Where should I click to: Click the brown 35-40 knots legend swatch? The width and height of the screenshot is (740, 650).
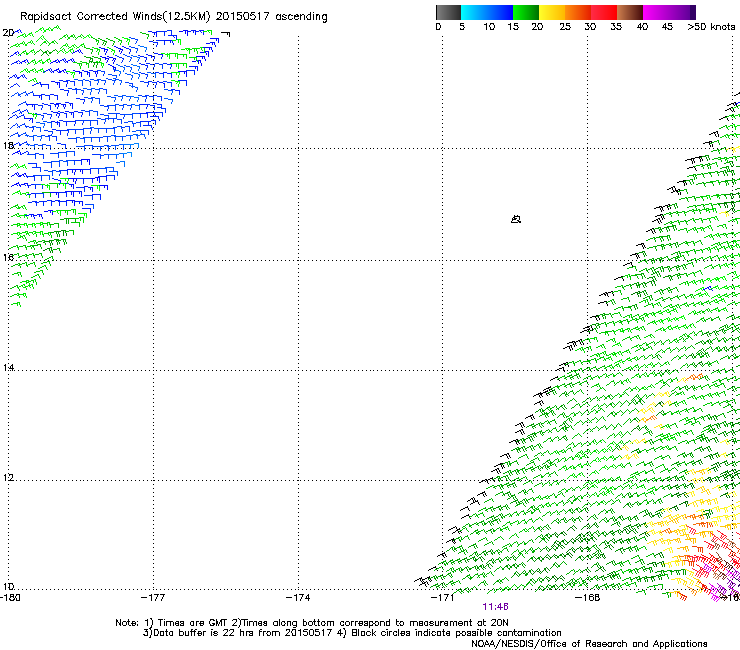tap(630, 12)
